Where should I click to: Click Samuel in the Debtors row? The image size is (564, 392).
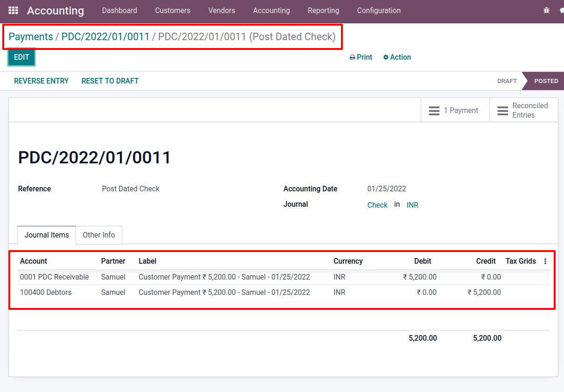pyautogui.click(x=113, y=293)
